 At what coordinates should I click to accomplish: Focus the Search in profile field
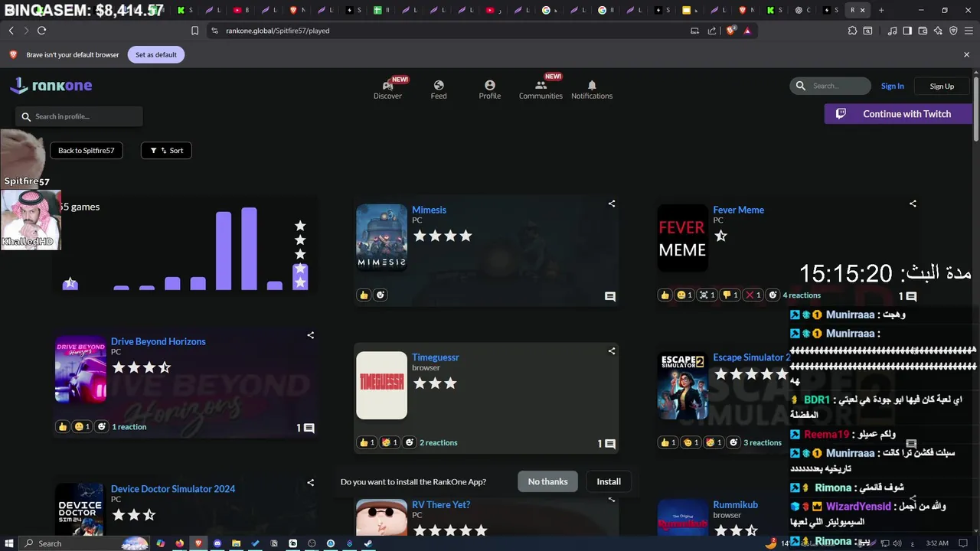tap(79, 116)
